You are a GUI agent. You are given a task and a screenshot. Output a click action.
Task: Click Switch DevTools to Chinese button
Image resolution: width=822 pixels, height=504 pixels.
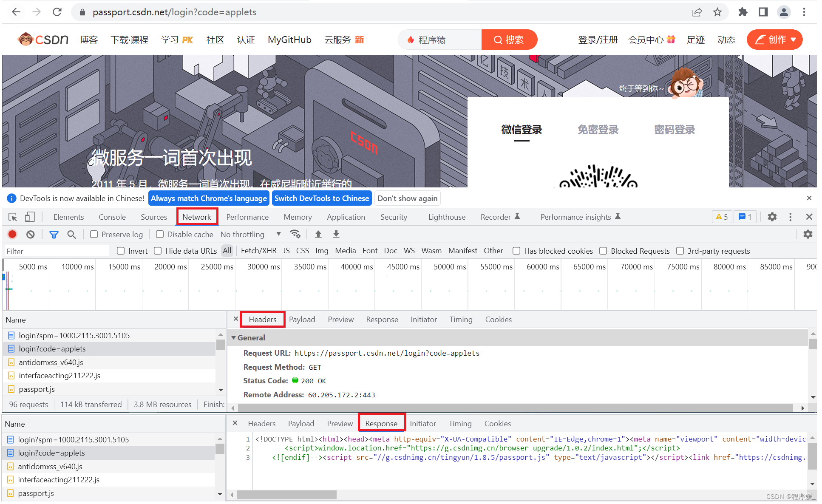pos(322,198)
